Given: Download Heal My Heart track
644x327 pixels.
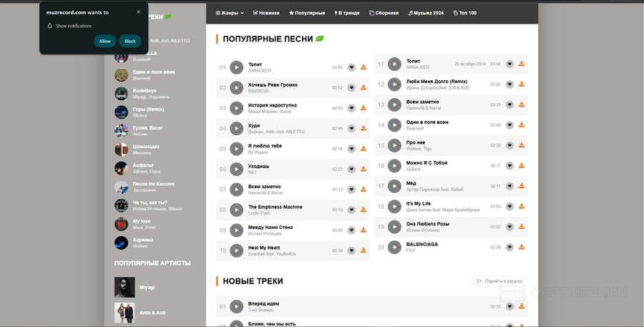Looking at the screenshot, I should [364, 250].
